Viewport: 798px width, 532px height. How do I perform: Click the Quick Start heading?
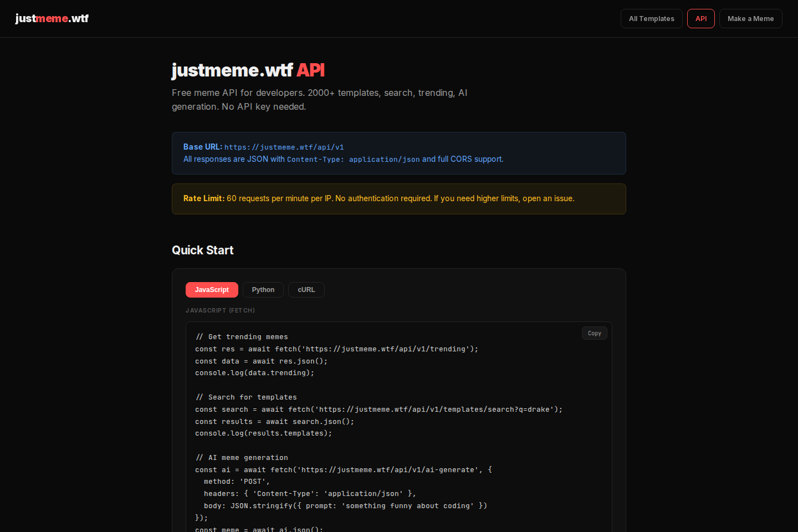coord(203,250)
